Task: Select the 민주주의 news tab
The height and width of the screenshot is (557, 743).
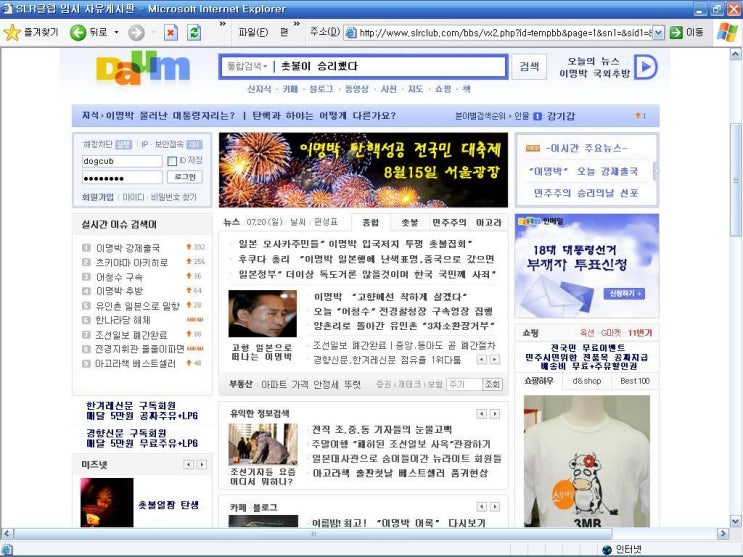Action: click(449, 222)
